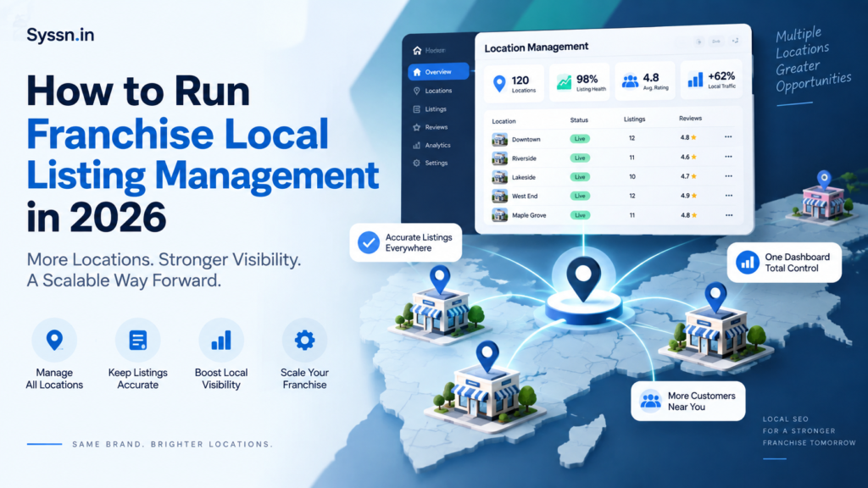Click the West End store thumbnail
868x488 pixels.
click(x=500, y=197)
